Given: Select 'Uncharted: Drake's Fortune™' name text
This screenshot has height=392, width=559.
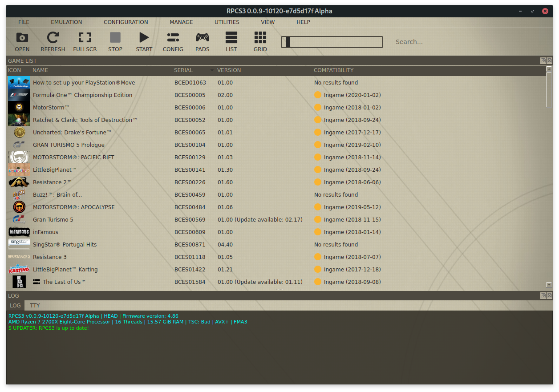Looking at the screenshot, I should [72, 133].
